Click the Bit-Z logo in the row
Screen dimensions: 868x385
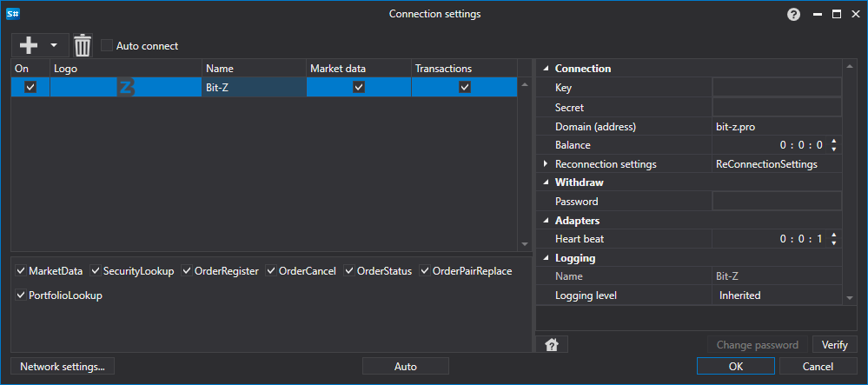pos(126,87)
